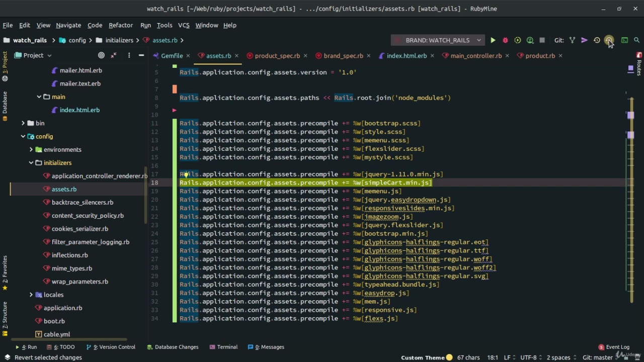The height and width of the screenshot is (362, 644).
Task: Open the Terminal tool window button
Action: coord(223,347)
